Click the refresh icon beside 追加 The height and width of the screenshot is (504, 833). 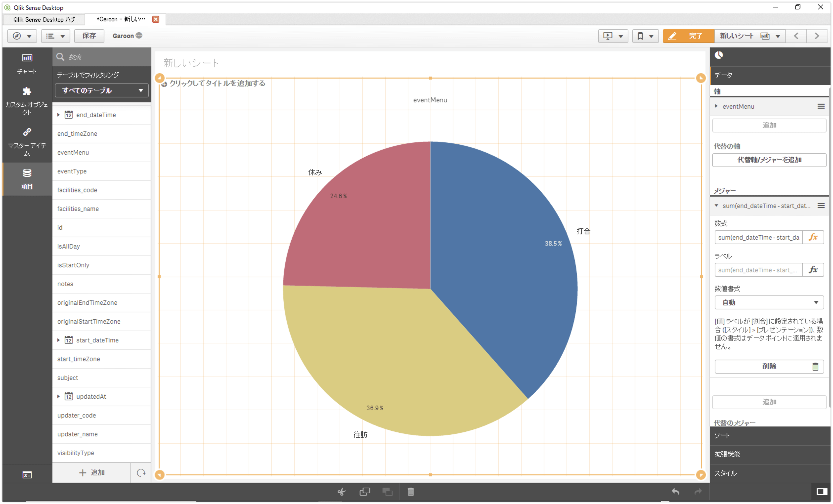pos(141,473)
